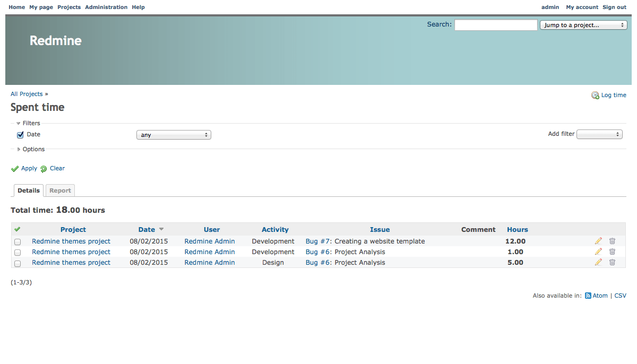The image size is (637, 364).
Task: Open the Jump to a project dropdown
Action: [583, 25]
